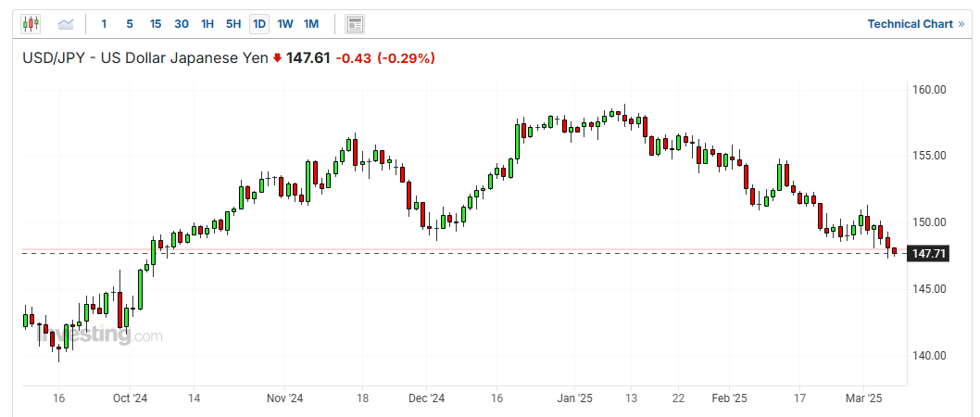
Task: Click the USD/JPY - US Dollar Japanese Yen title
Action: (x=145, y=58)
